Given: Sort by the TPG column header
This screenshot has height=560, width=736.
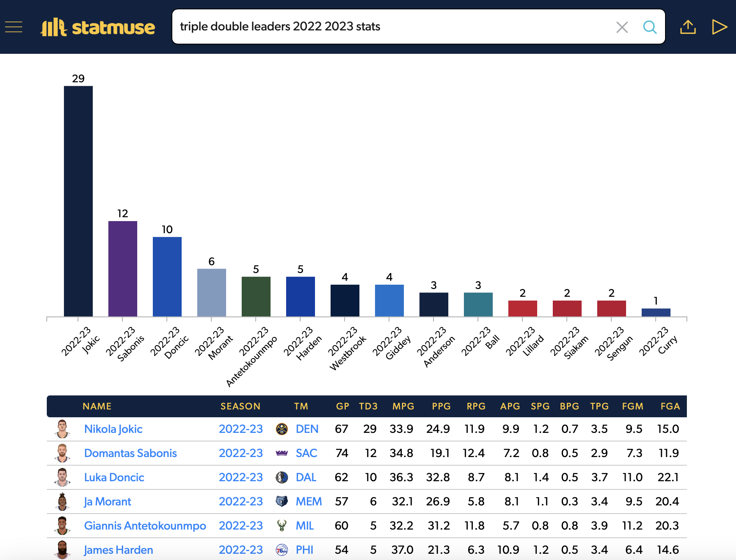Looking at the screenshot, I should tap(600, 406).
